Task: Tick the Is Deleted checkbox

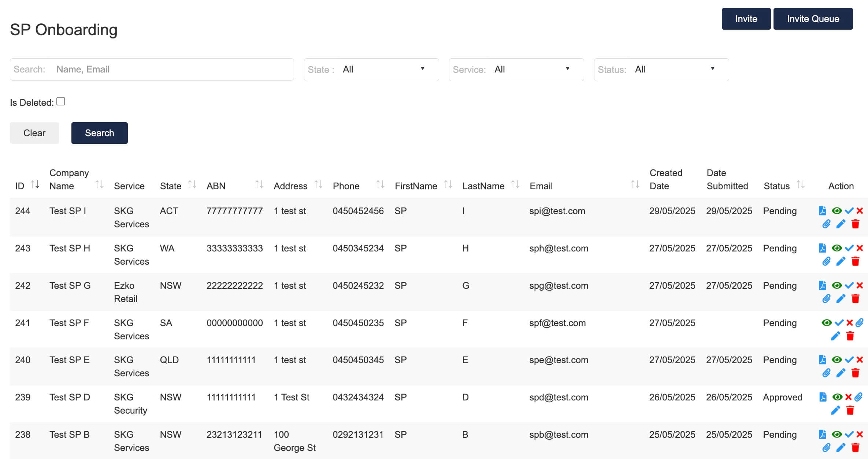Action: 61,101
